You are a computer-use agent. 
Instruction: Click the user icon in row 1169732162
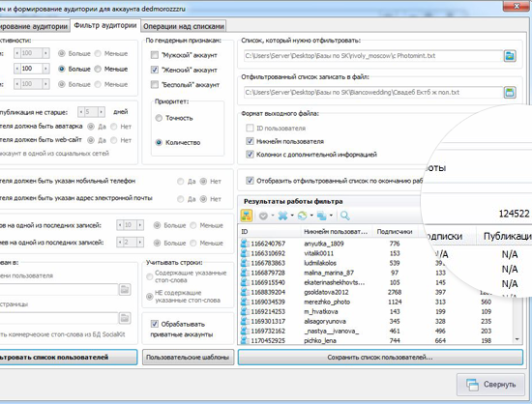245,331
